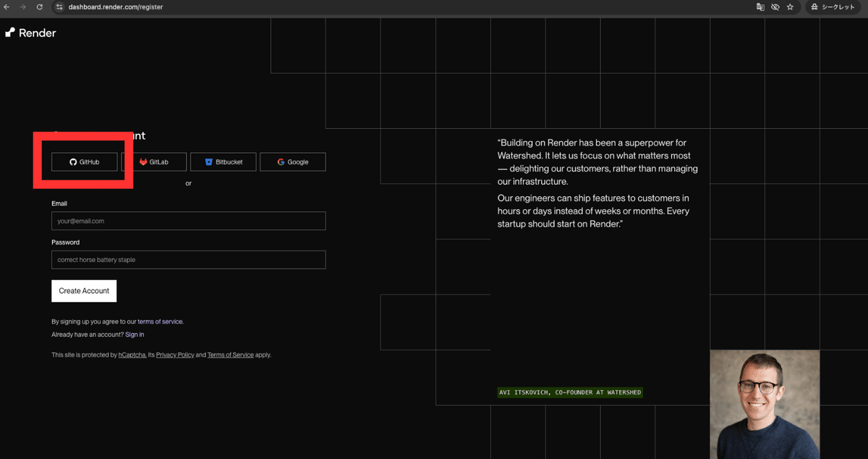
Task: Click the tracking protection eye icon
Action: pyautogui.click(x=775, y=7)
